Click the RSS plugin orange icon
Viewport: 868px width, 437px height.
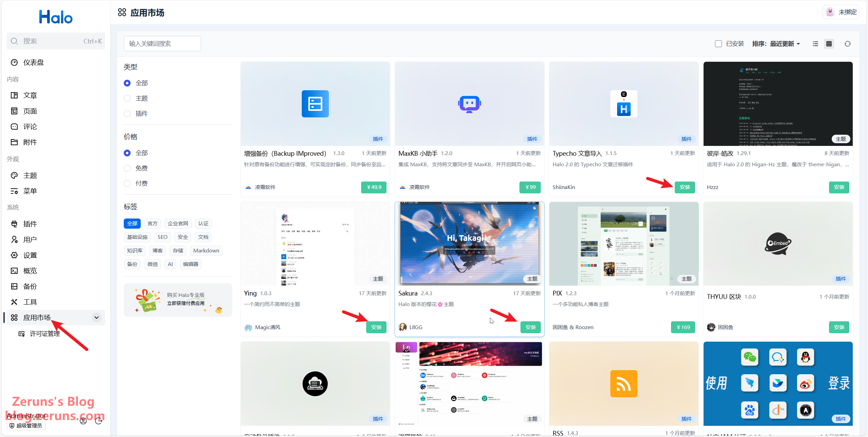pyautogui.click(x=624, y=384)
